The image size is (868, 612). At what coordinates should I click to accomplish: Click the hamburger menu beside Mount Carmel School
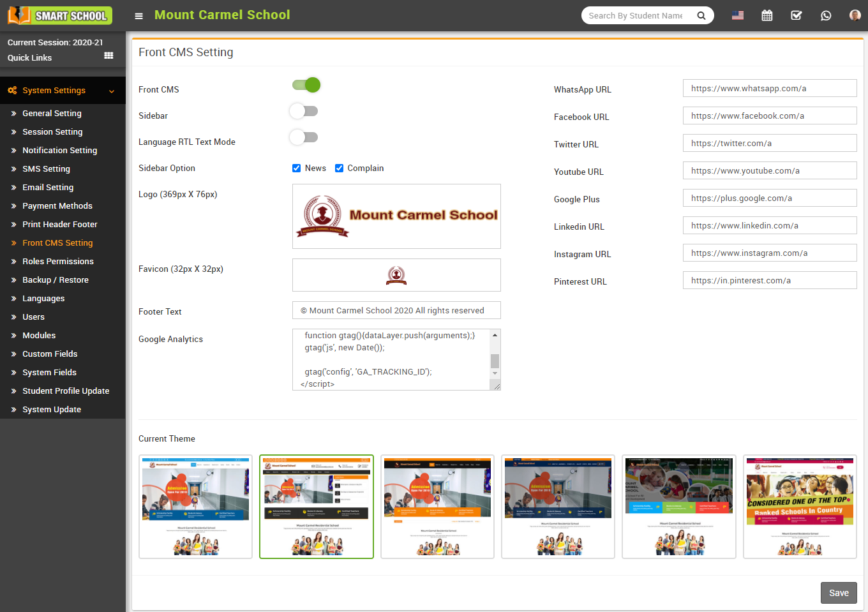pyautogui.click(x=138, y=15)
